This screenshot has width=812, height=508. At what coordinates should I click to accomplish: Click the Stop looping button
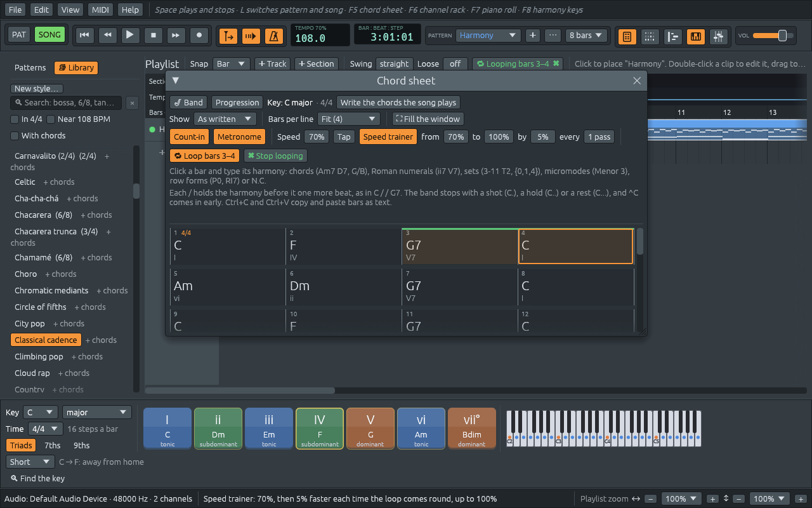(275, 156)
